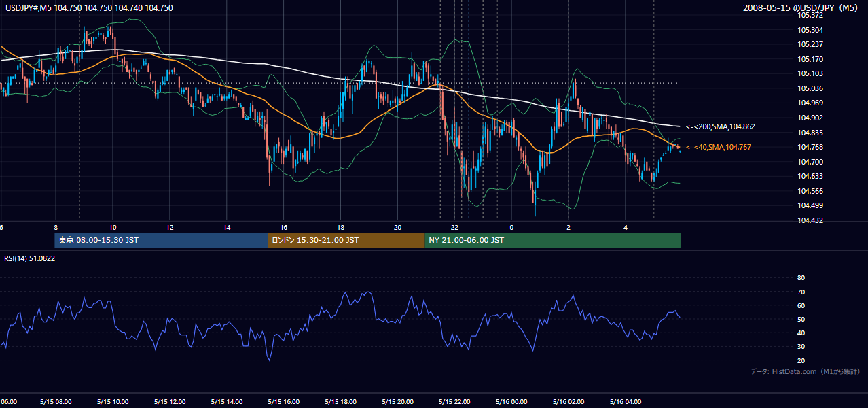
Task: Click the bottom axis label 5/16 04:00
Action: pyautogui.click(x=626, y=401)
